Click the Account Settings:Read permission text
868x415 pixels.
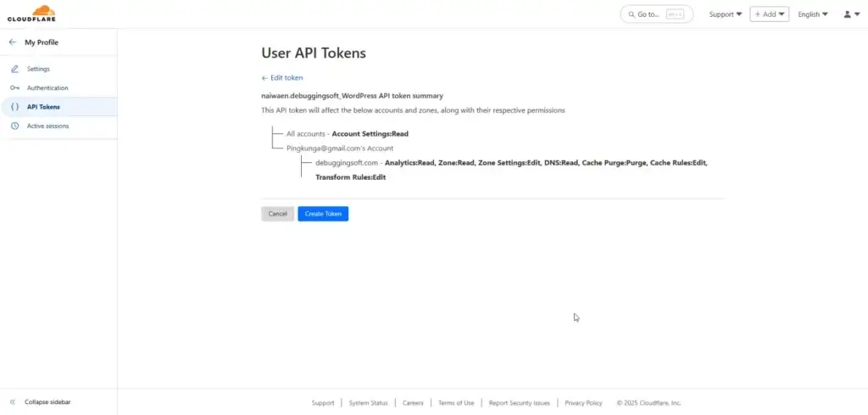click(x=370, y=133)
